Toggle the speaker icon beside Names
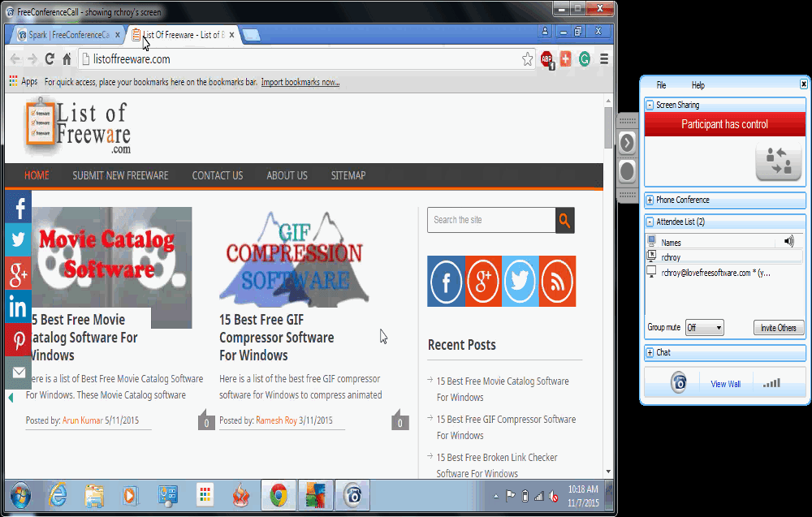The image size is (812, 517). tap(788, 241)
